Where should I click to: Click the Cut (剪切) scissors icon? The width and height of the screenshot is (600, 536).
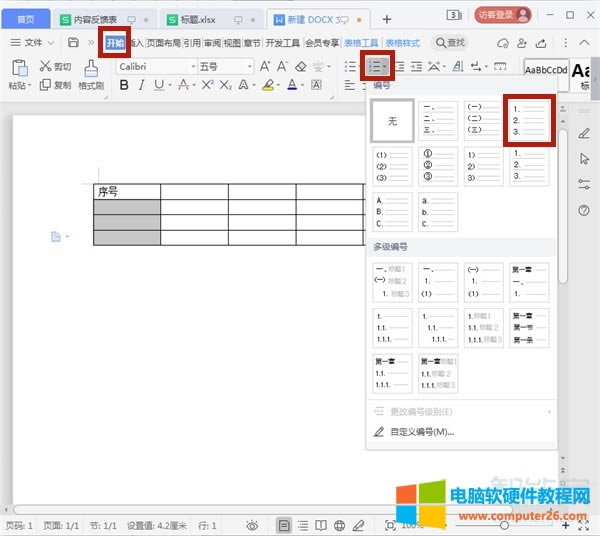tap(47, 66)
